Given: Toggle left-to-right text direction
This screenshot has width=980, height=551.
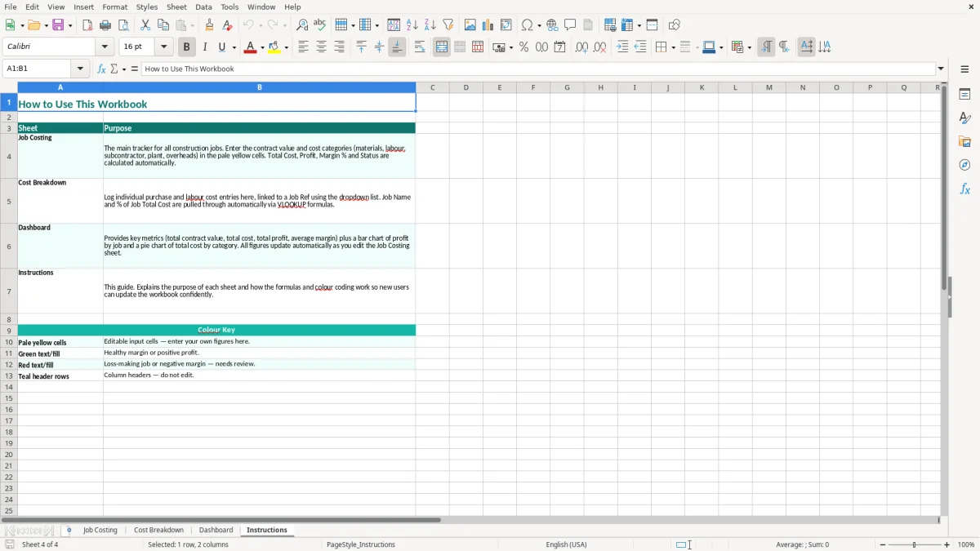Looking at the screenshot, I should click(x=766, y=47).
